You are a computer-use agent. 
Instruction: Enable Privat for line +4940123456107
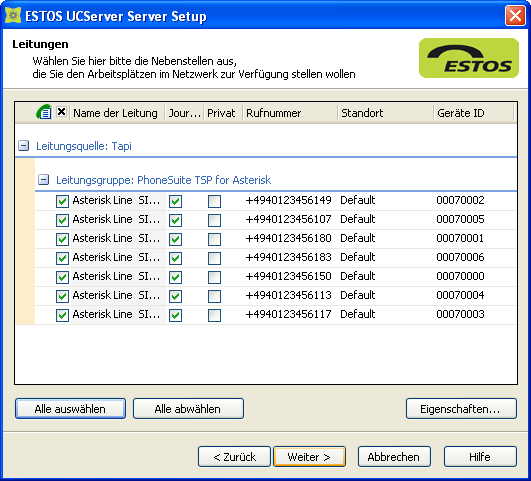(214, 220)
